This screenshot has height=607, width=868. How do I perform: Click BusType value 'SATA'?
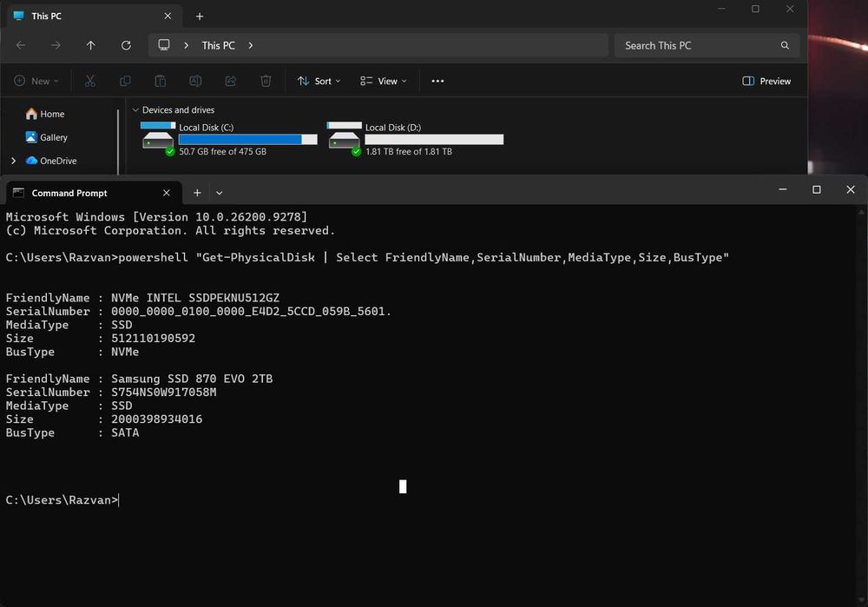click(x=125, y=432)
